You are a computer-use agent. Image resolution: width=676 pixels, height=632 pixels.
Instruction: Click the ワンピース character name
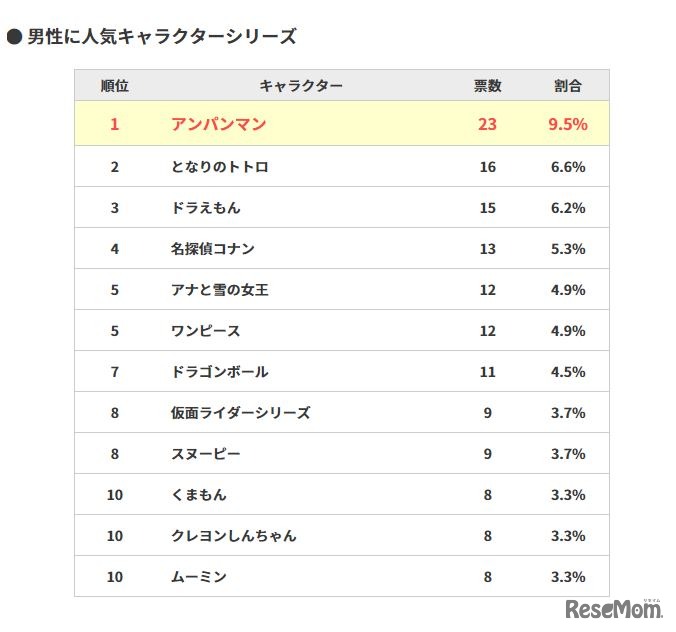(205, 331)
